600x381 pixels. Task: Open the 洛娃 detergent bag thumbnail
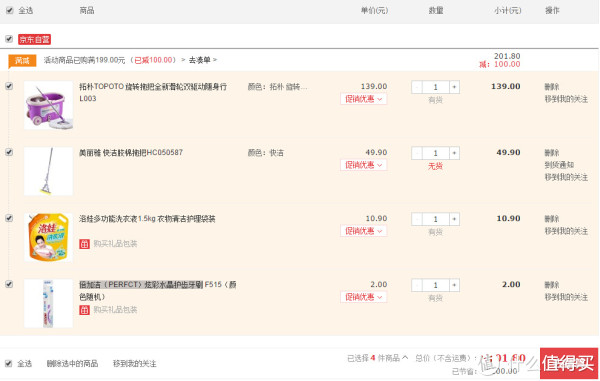[x=48, y=237]
